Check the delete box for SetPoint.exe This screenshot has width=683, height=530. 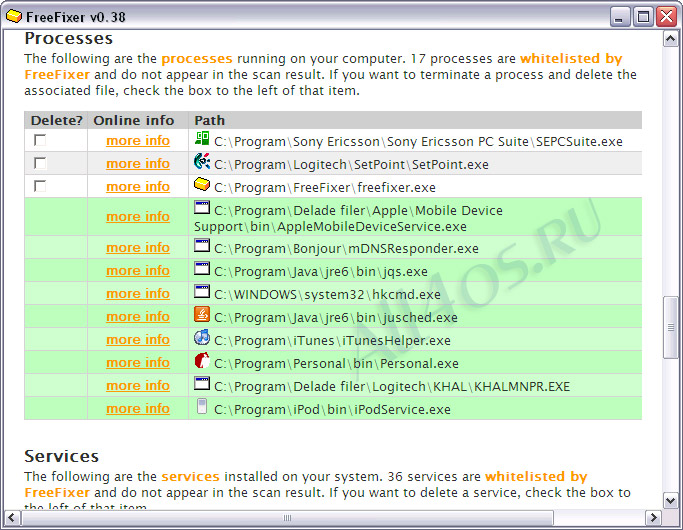(x=40, y=163)
